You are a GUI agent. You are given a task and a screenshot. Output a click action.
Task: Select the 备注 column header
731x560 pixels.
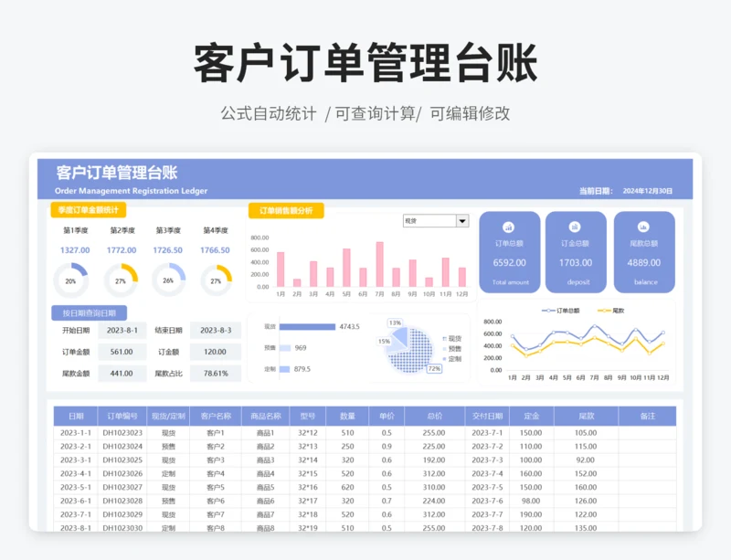tap(647, 416)
